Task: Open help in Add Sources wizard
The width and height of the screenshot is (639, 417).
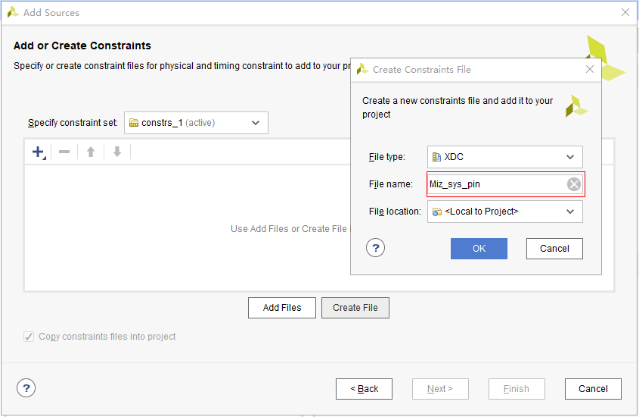Action: 27,388
